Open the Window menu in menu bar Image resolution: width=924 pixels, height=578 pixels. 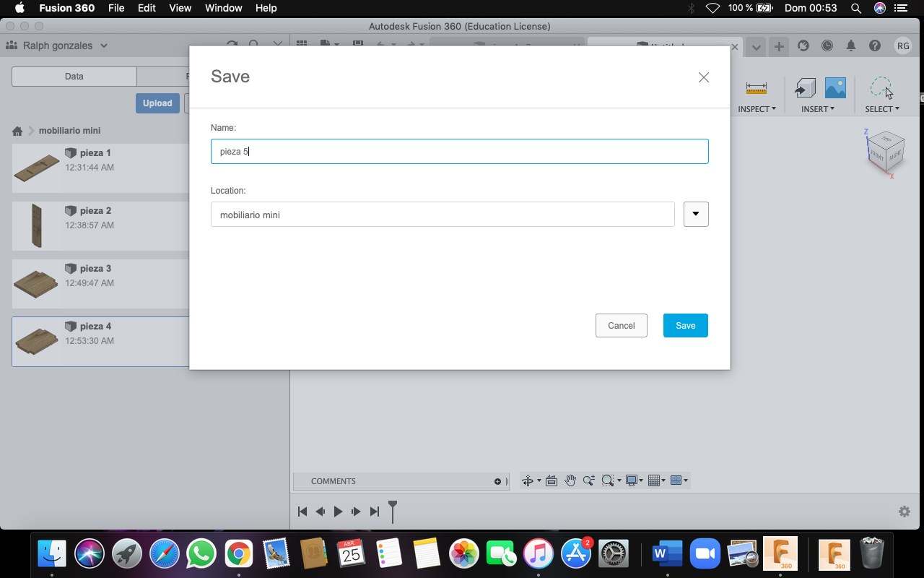point(224,8)
